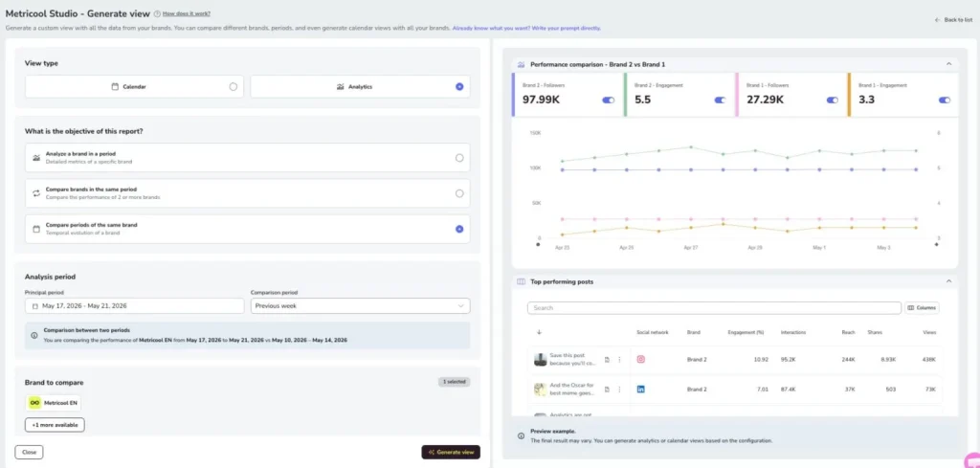980x468 pixels.
Task: Open the How does it work link
Action: point(187,13)
